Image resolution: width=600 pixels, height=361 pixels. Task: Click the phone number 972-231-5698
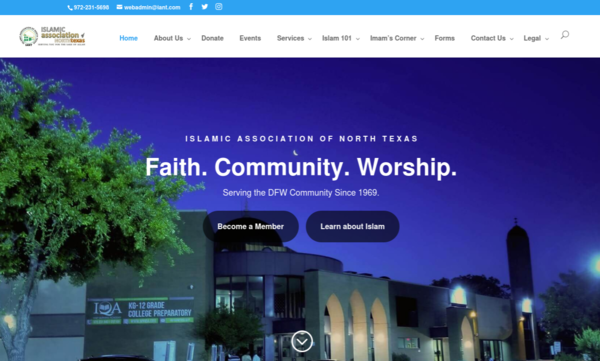coord(91,7)
